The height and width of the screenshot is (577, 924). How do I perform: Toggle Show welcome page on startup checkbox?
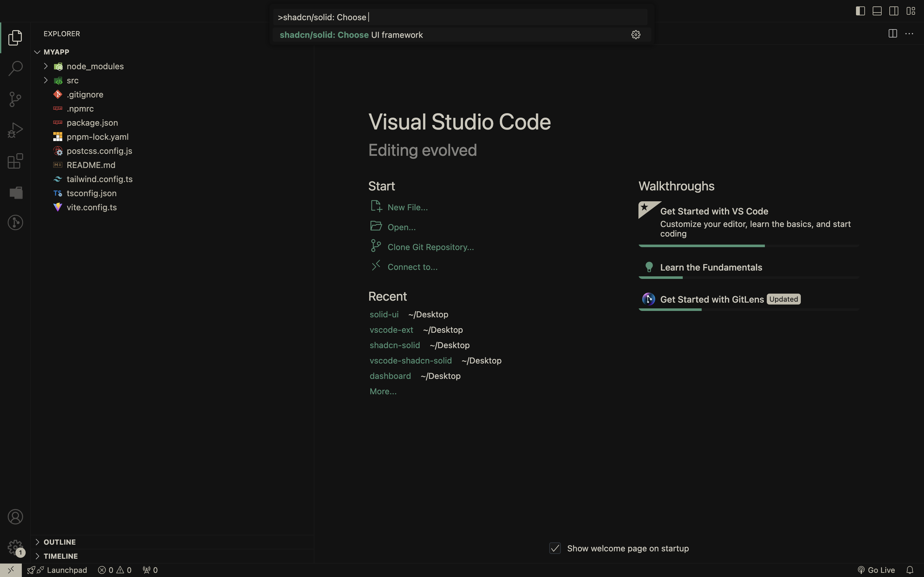pyautogui.click(x=555, y=548)
